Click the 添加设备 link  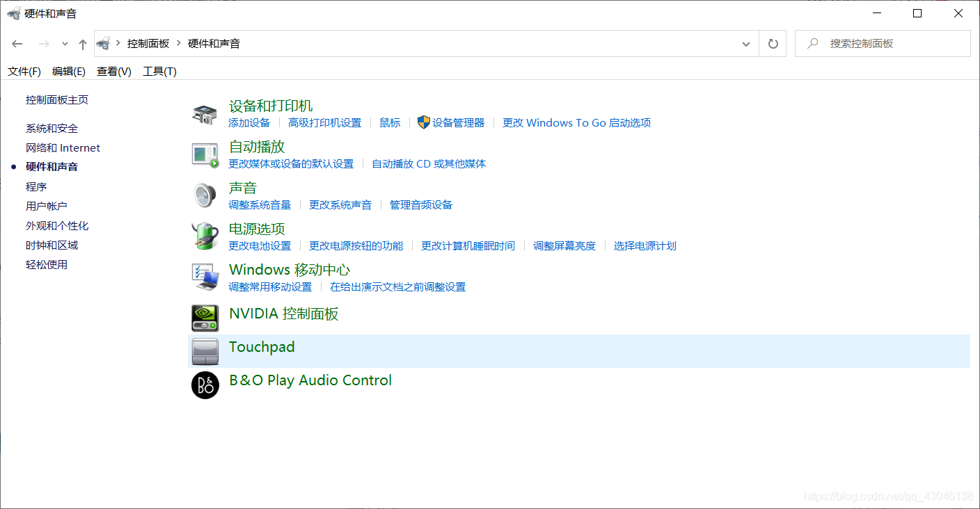[249, 122]
